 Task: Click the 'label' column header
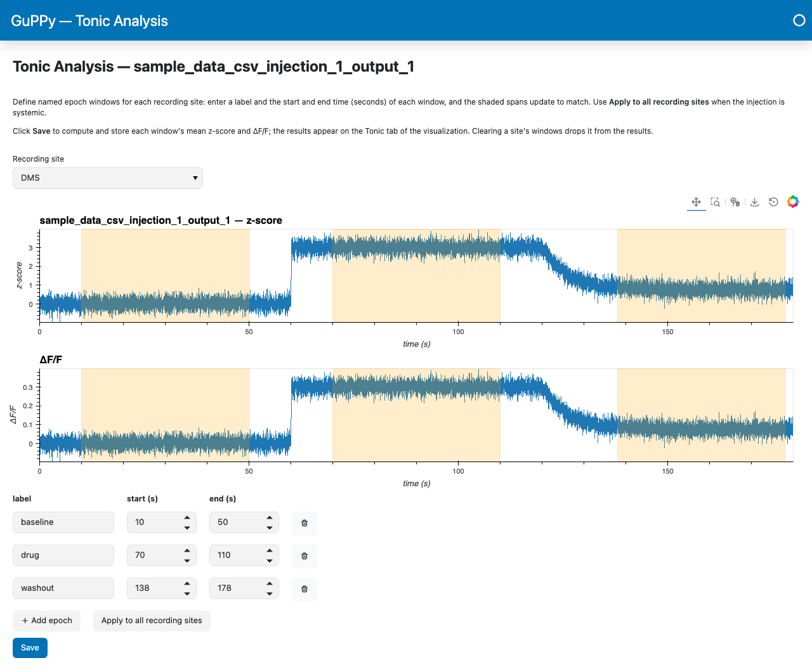click(x=22, y=499)
